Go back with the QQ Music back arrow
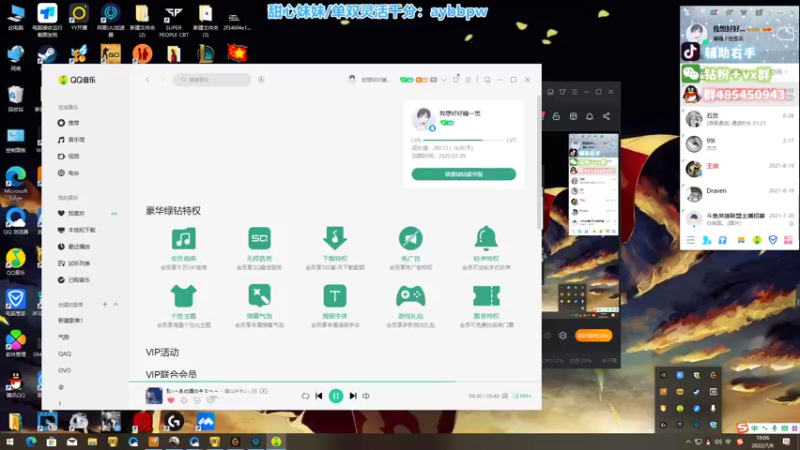Image resolution: width=800 pixels, height=450 pixels. (147, 80)
